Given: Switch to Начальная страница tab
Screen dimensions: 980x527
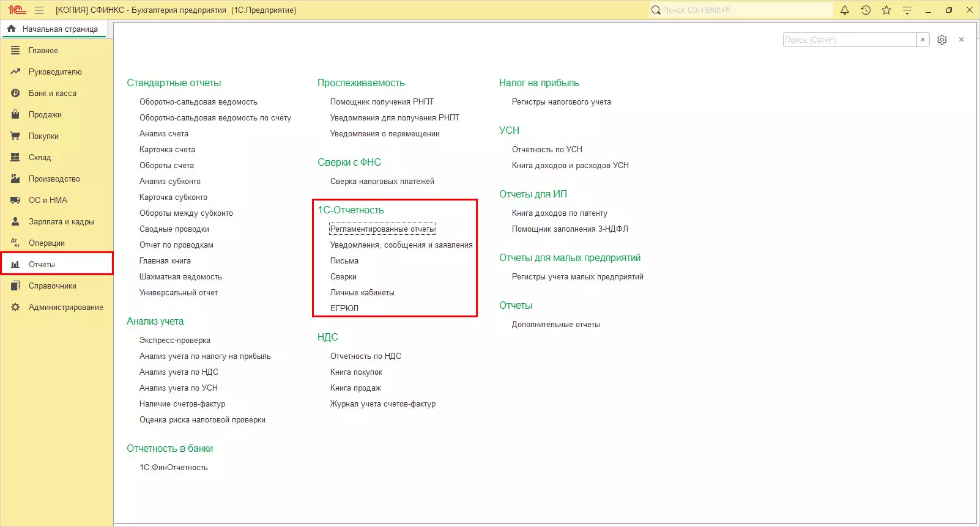Looking at the screenshot, I should [54, 29].
